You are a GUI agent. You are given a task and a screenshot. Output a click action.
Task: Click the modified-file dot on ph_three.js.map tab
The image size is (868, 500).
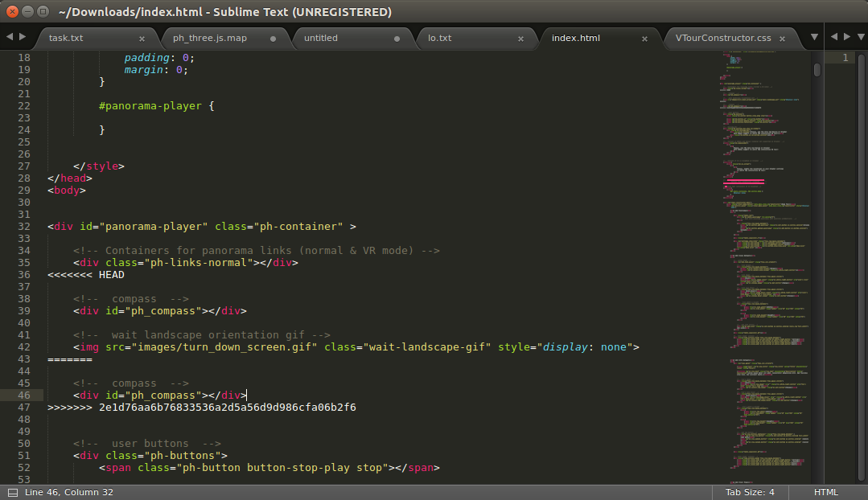point(274,38)
